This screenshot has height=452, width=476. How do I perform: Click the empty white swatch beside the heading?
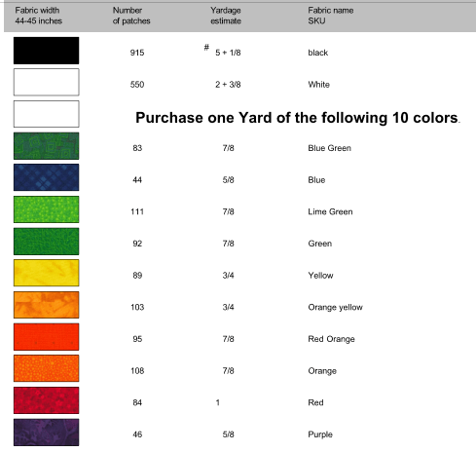click(46, 114)
